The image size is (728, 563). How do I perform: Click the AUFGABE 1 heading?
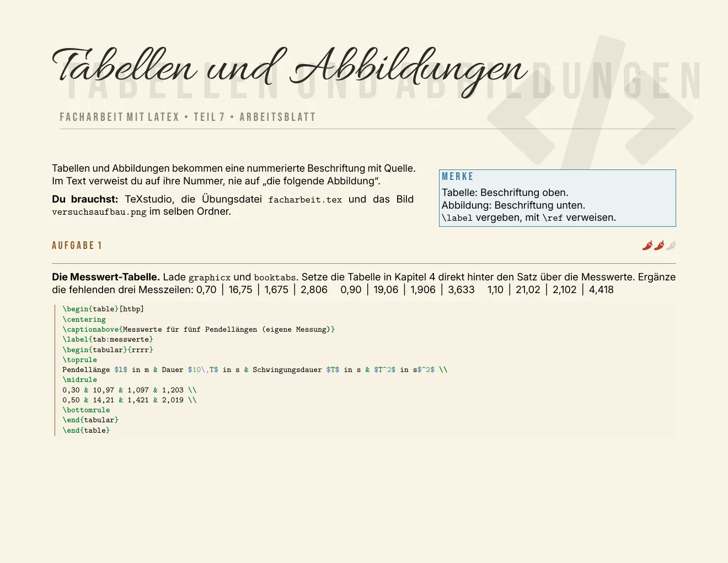[77, 246]
